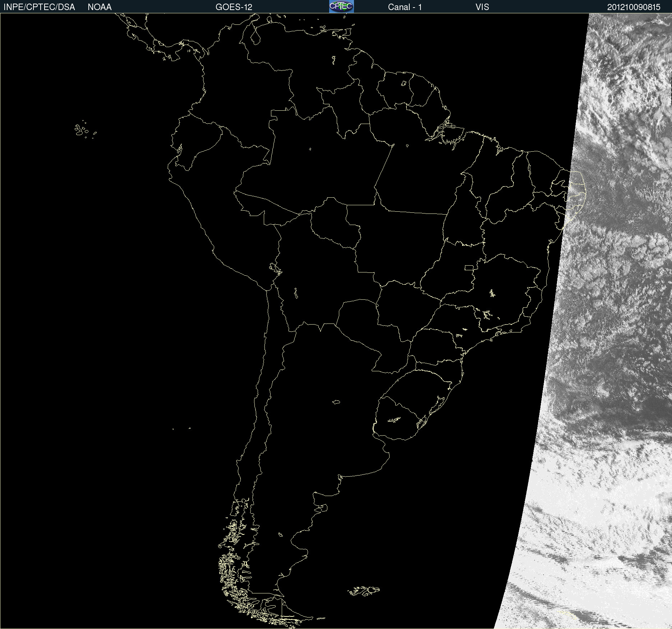Click the VIS channel label
The width and height of the screenshot is (672, 629).
pos(482,7)
